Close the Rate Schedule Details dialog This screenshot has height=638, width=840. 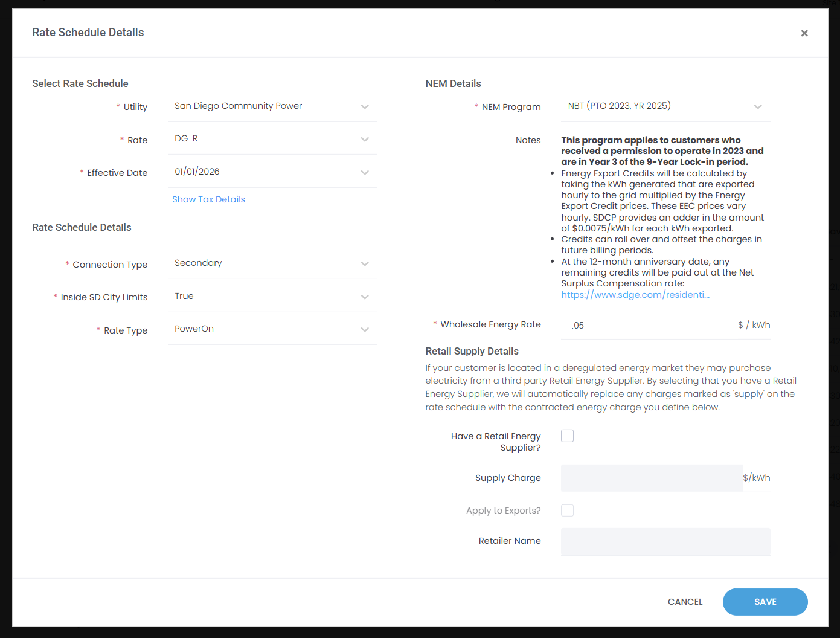(804, 33)
